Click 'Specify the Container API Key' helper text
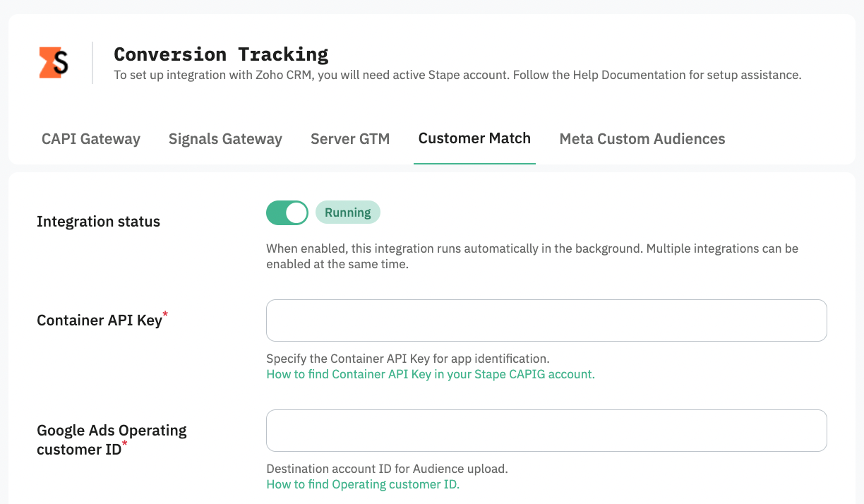The height and width of the screenshot is (504, 864). tap(408, 359)
